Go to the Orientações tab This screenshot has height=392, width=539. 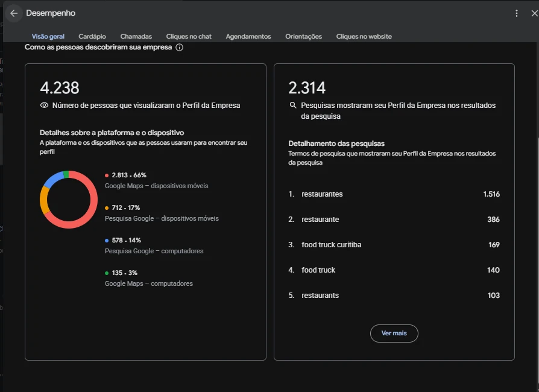tap(303, 36)
